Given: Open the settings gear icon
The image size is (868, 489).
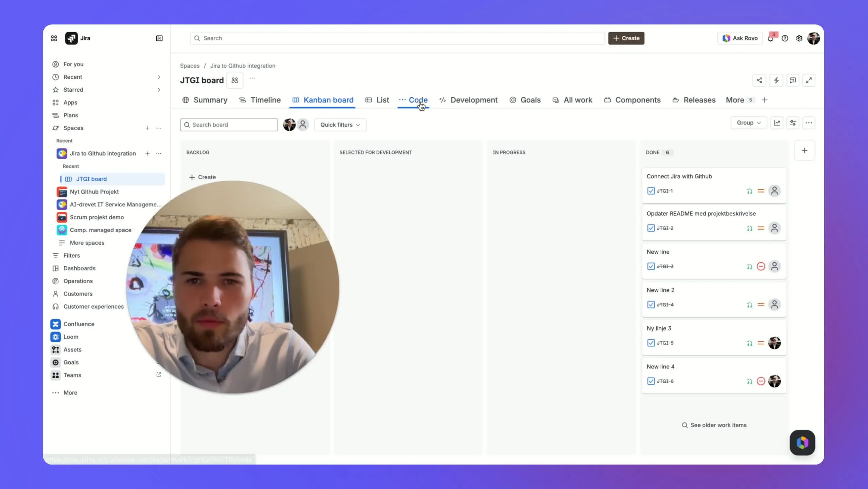Looking at the screenshot, I should coord(799,38).
